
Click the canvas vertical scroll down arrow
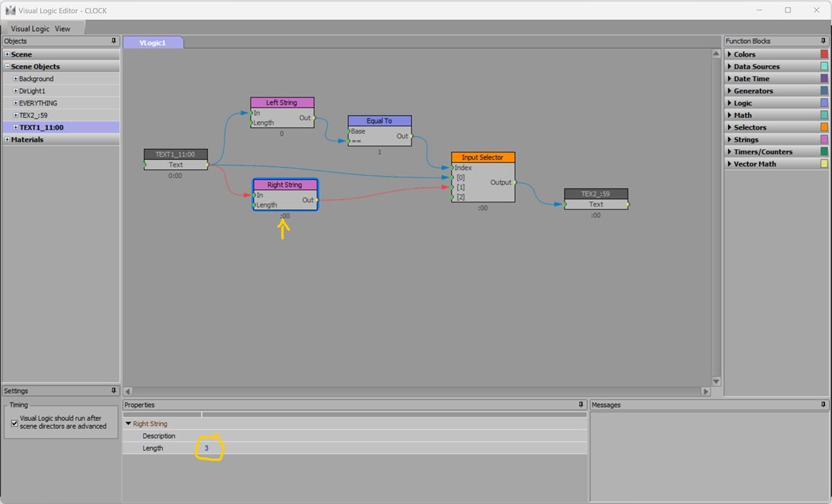coord(717,381)
